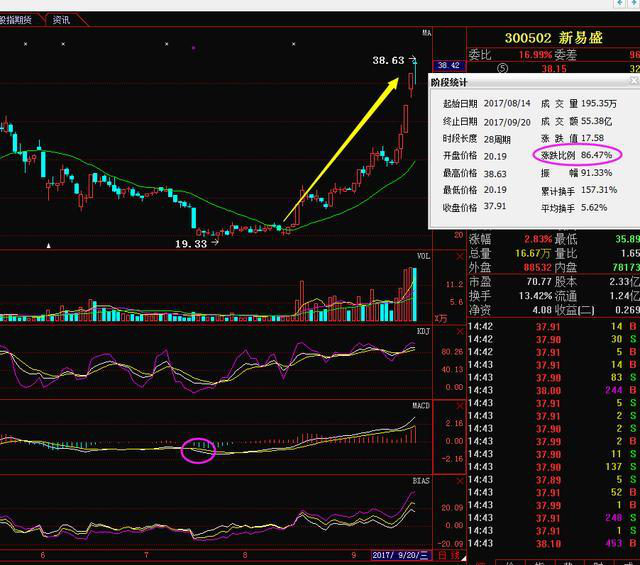Image resolution: width=640 pixels, height=565 pixels.
Task: Click the 成交量 195.35万 value
Action: coord(599,103)
